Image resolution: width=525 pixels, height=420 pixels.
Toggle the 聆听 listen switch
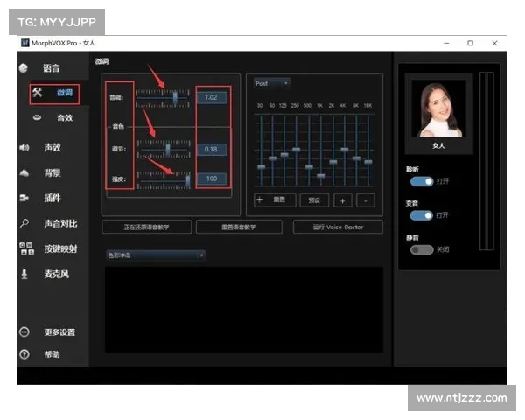[x=422, y=181]
